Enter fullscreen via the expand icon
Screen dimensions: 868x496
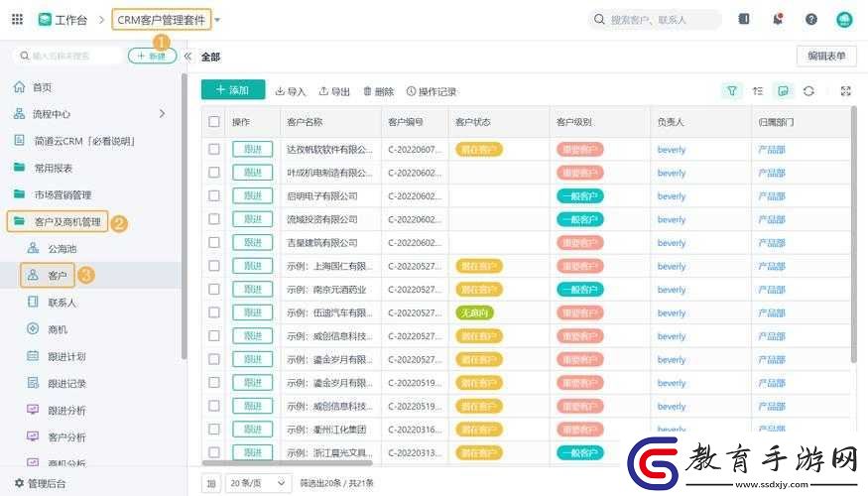coord(846,91)
